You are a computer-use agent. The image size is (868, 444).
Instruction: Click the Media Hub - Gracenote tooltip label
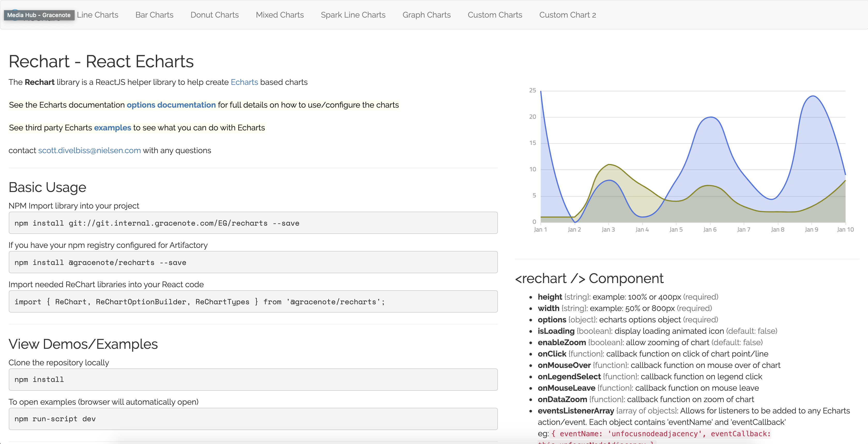pos(39,15)
